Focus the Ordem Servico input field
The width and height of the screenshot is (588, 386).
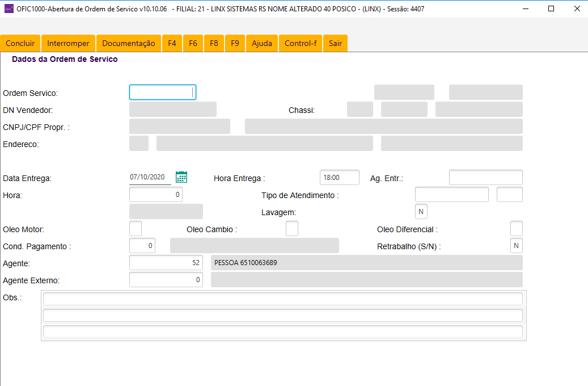click(163, 93)
